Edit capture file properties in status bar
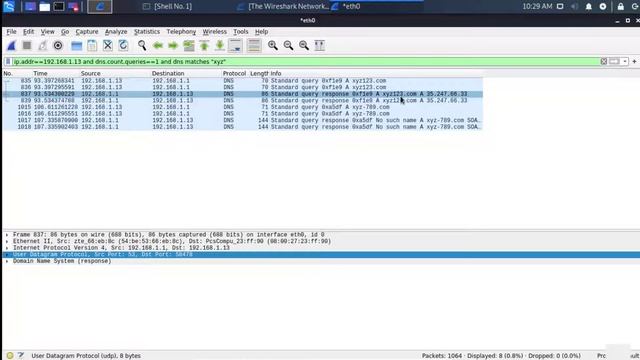The width and height of the screenshot is (640, 360). tap(21, 356)
